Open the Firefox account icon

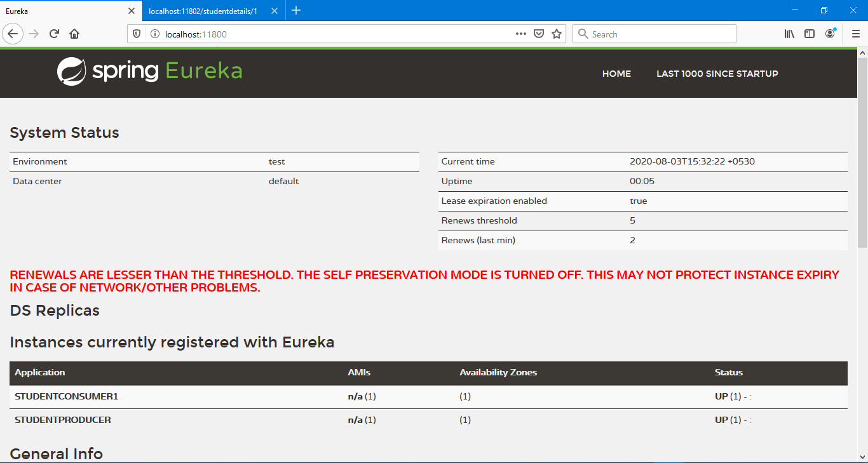[830, 34]
